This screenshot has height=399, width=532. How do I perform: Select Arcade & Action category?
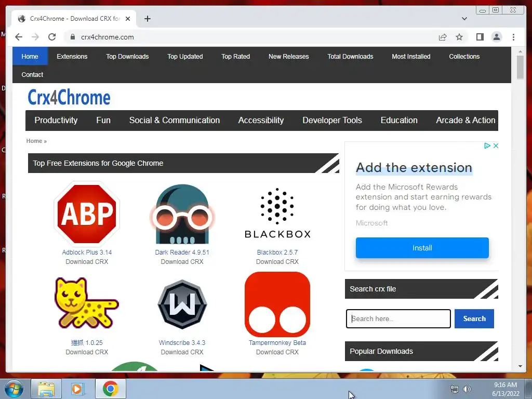pyautogui.click(x=465, y=120)
